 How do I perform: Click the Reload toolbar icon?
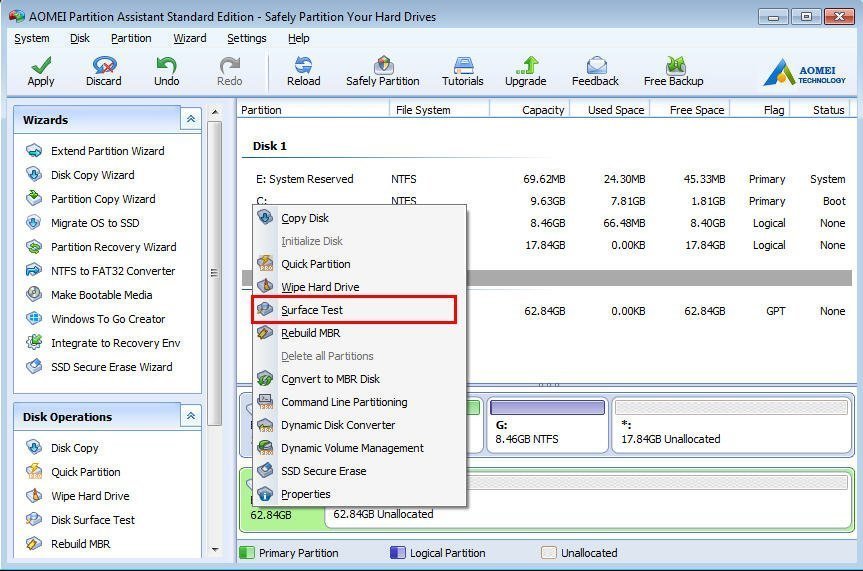pos(303,66)
